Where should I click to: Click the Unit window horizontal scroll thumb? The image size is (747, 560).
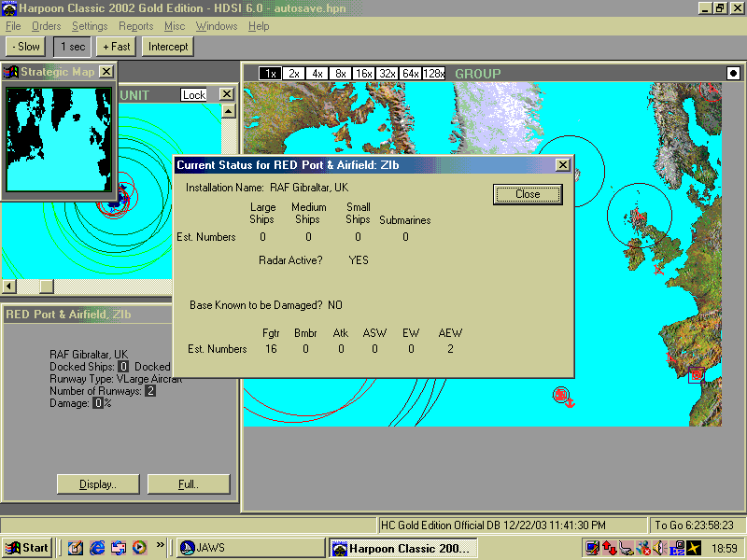[x=47, y=287]
